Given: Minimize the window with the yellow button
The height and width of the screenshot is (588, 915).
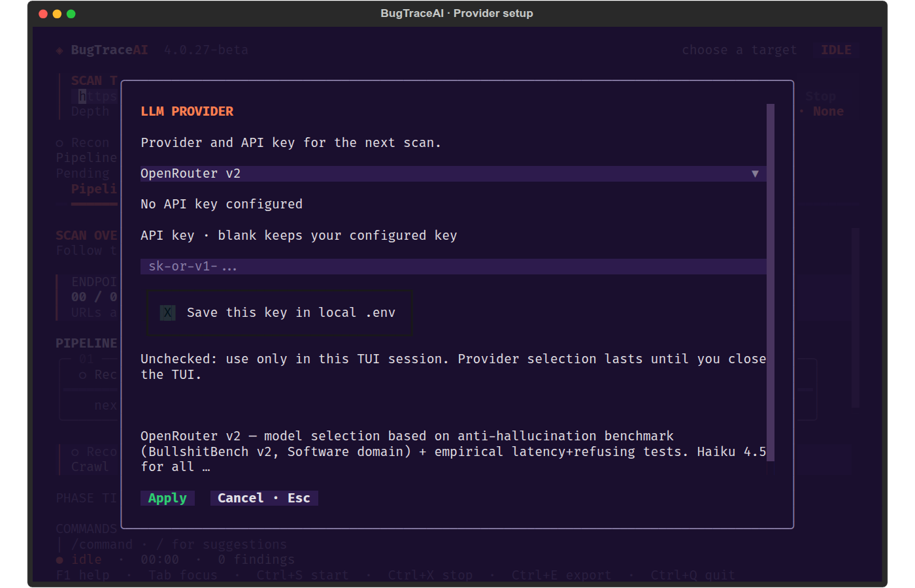Looking at the screenshot, I should click(x=57, y=14).
